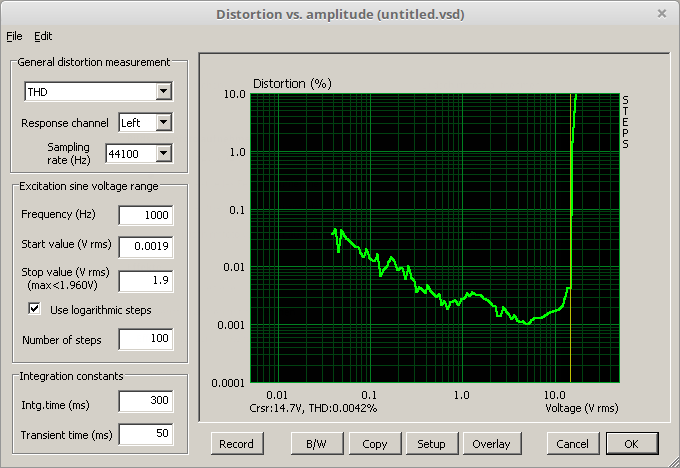Edit the Intg.time (ms) field

(145, 402)
